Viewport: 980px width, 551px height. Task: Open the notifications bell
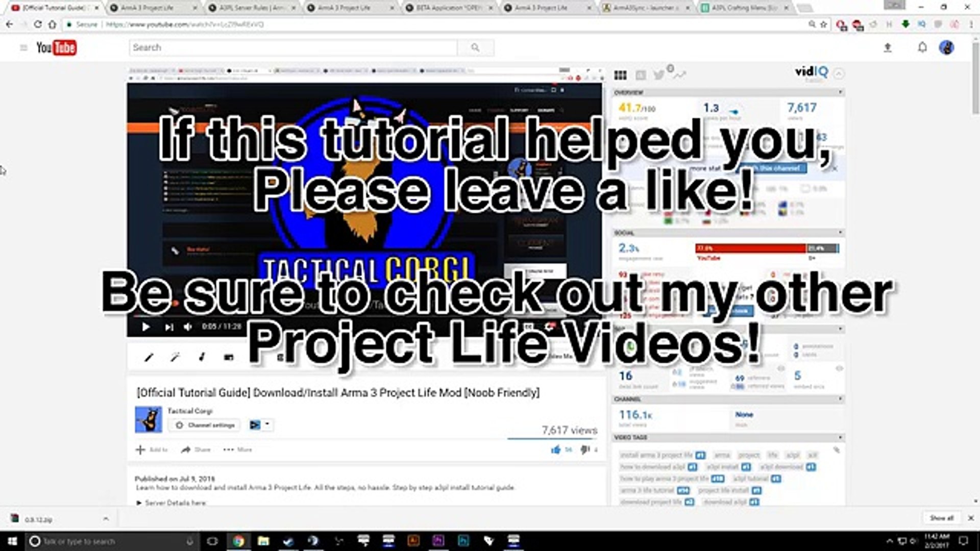click(922, 47)
